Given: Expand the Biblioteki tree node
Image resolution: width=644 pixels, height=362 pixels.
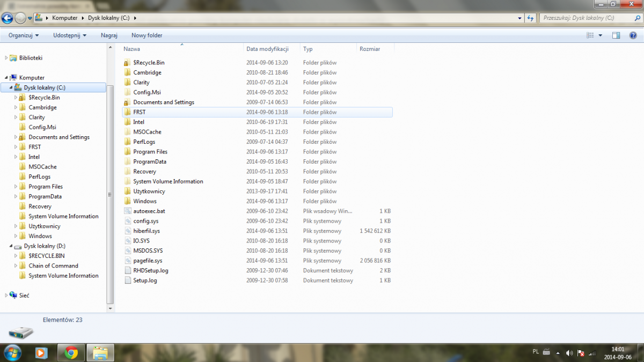Looking at the screenshot, I should pyautogui.click(x=6, y=58).
